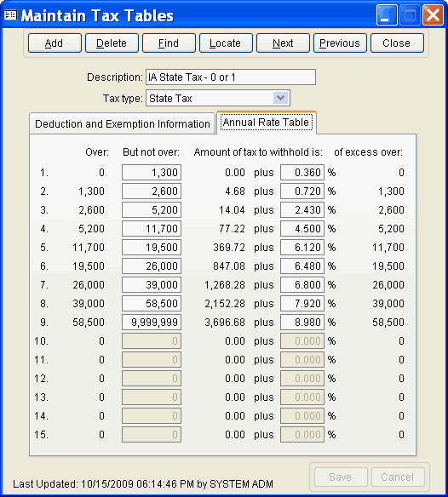Click the Save button
Viewport: 448px width, 497px height.
pyautogui.click(x=341, y=477)
